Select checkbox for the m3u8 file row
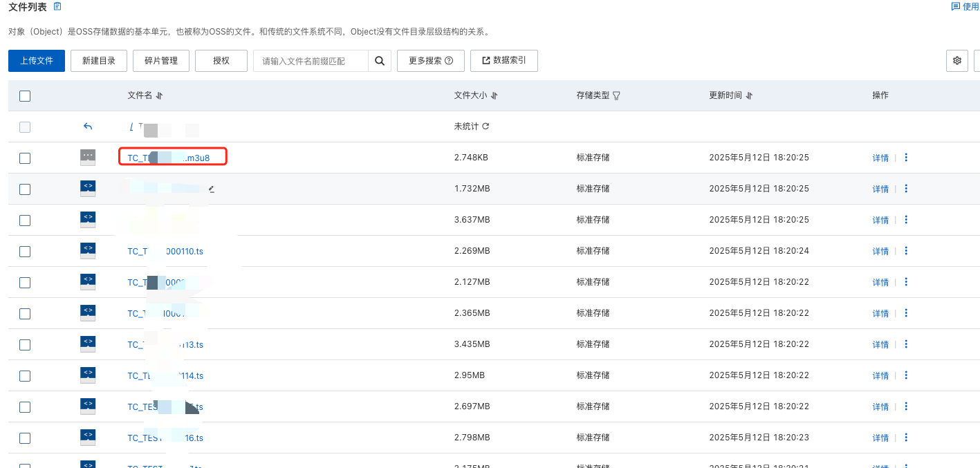Viewport: 980px width, 468px height. (x=25, y=158)
